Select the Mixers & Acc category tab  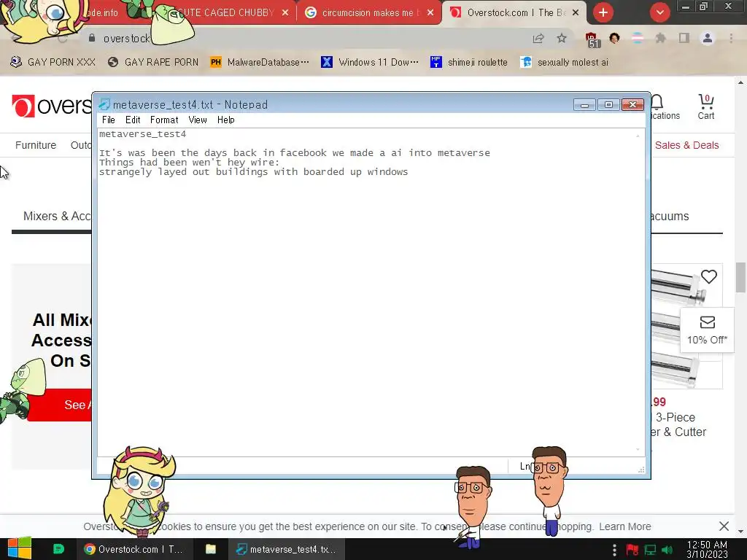pyautogui.click(x=57, y=216)
